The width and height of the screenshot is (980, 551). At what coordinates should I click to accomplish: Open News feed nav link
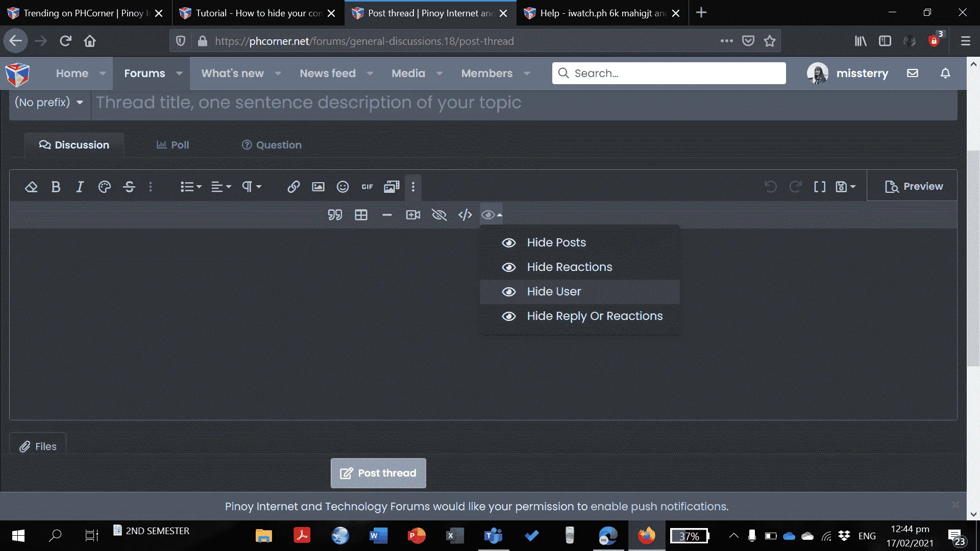click(328, 73)
